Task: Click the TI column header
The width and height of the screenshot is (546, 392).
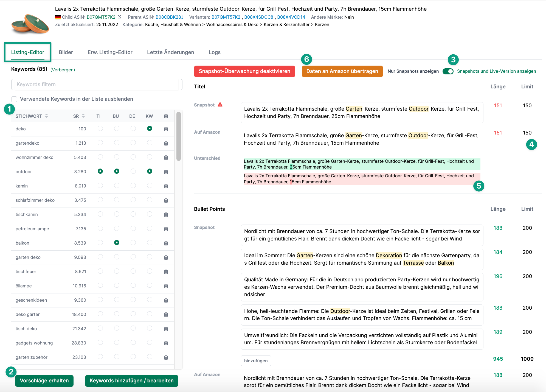Action: [98, 116]
